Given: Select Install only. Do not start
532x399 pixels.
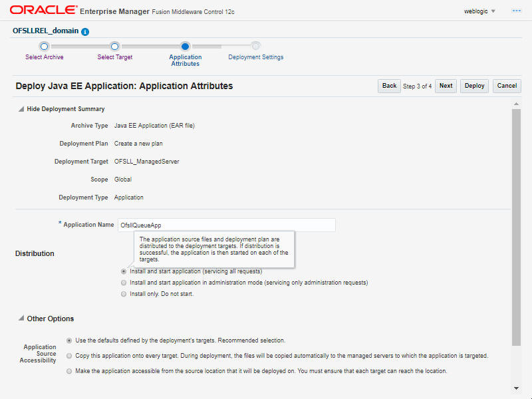Looking at the screenshot, I should point(124,294).
